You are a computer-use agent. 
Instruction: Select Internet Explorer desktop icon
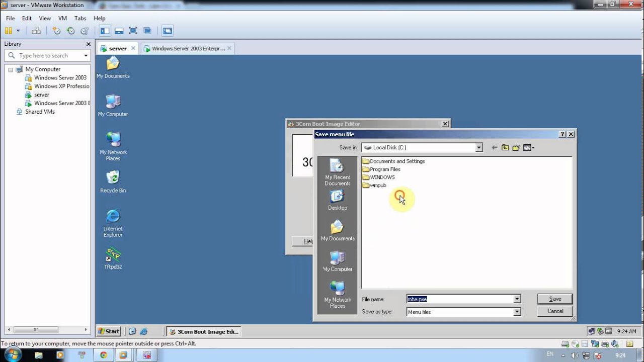(113, 223)
